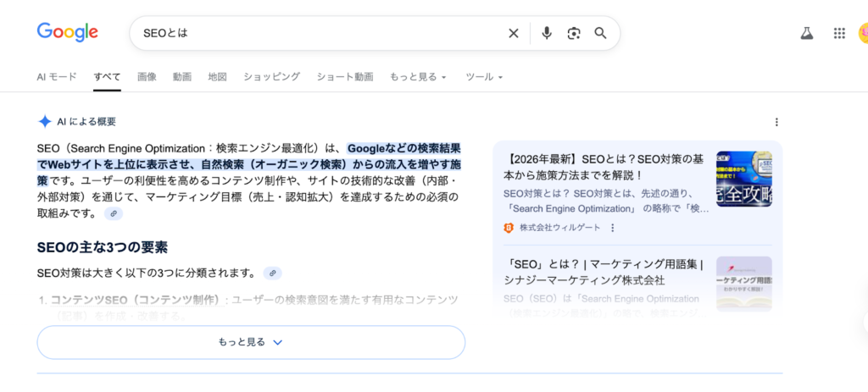Click the search field containing SEOとは
Screen dimensions: 868x392
322,33
